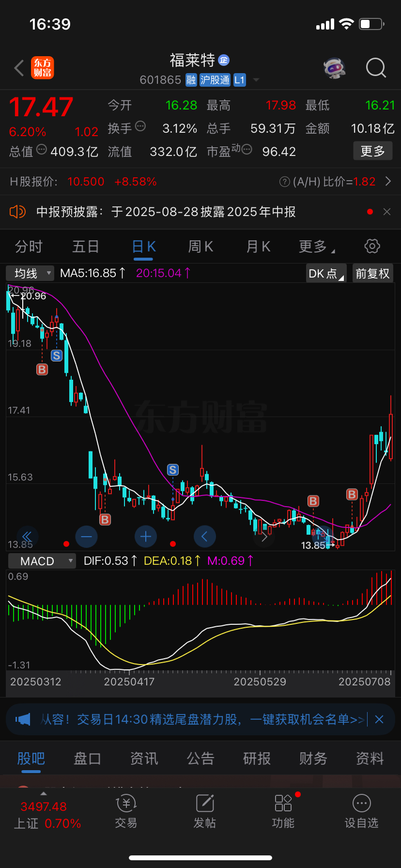Close the promotion banner with X
Image resolution: width=401 pixels, height=868 pixels.
pyautogui.click(x=379, y=719)
